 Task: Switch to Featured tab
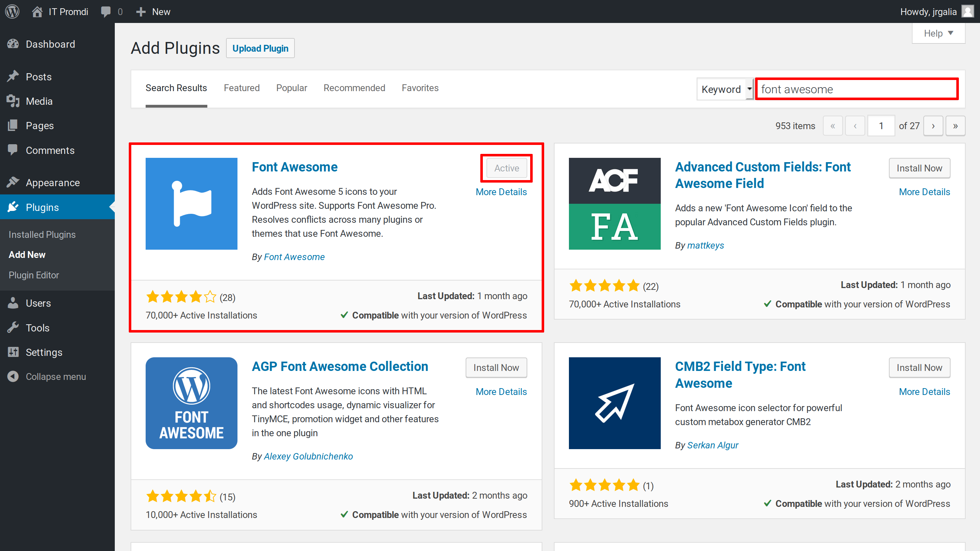coord(241,88)
